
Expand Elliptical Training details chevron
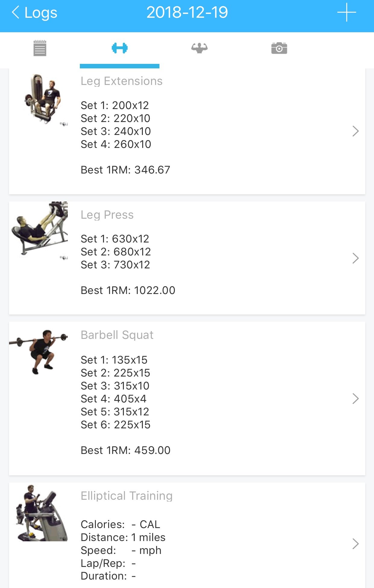(355, 544)
